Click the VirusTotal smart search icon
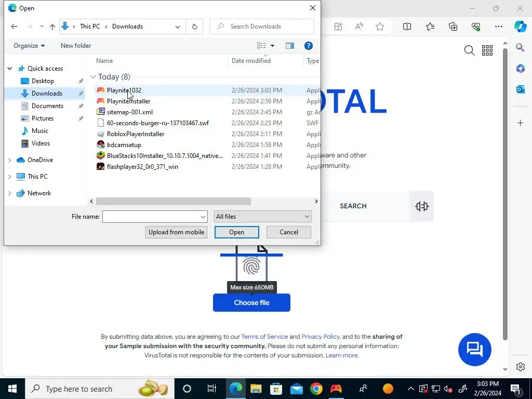This screenshot has width=532, height=399. (422, 206)
